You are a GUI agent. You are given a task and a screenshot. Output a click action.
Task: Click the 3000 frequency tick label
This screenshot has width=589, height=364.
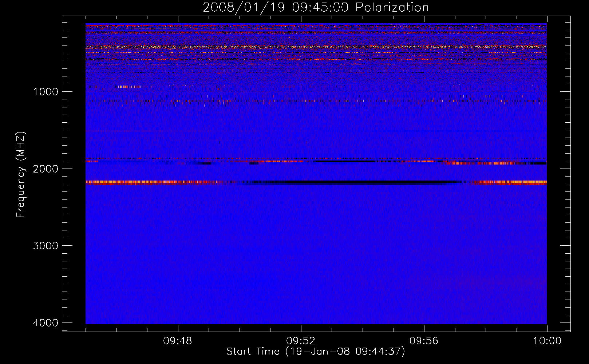(x=46, y=246)
